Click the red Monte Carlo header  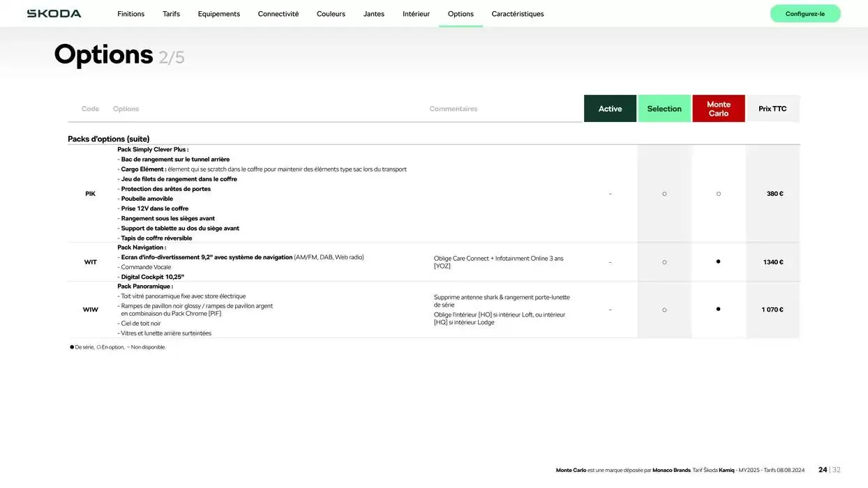tap(719, 109)
